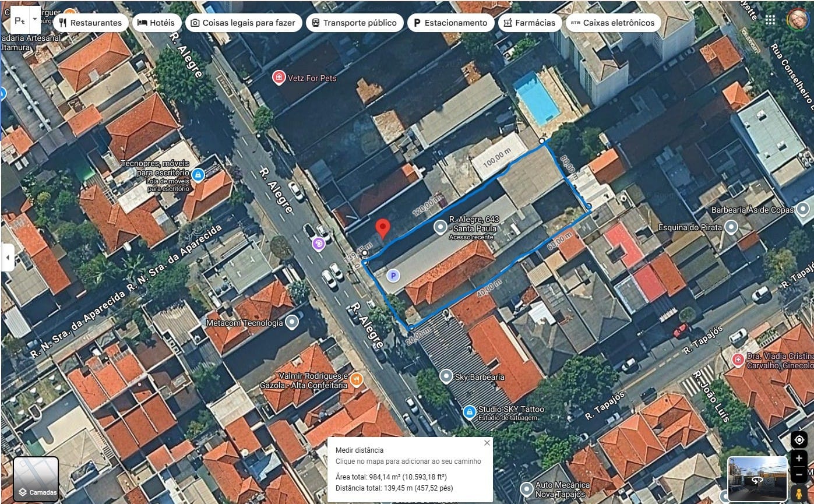Viewport: 814px width, 504px height.
Task: Click the blue parking P marker
Action: [393, 275]
